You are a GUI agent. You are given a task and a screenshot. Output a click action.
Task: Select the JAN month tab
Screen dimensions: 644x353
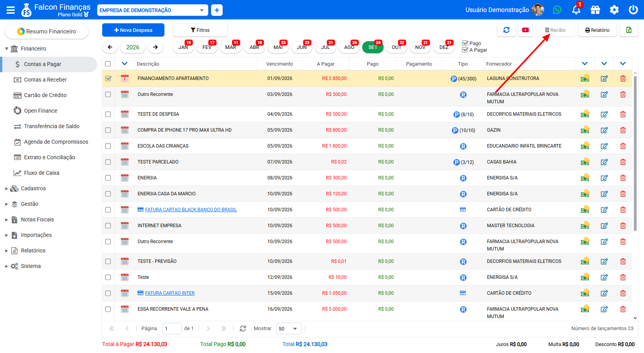[x=183, y=47]
